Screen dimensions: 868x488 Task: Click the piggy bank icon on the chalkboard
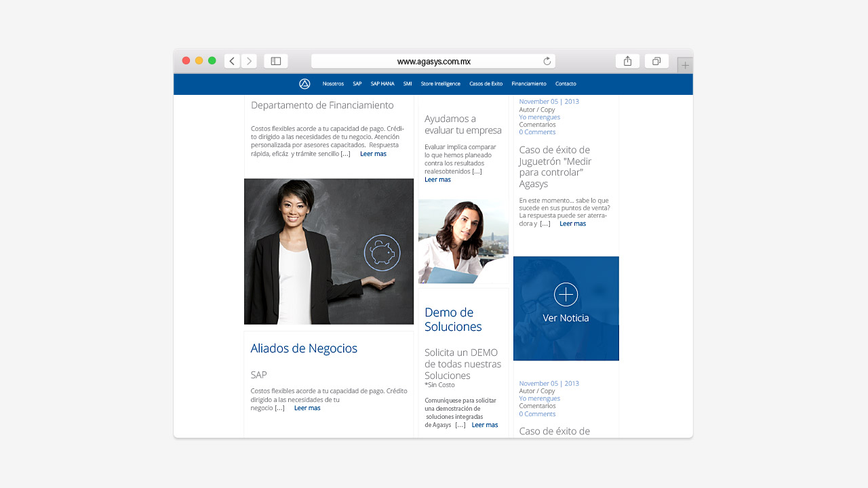coord(382,253)
